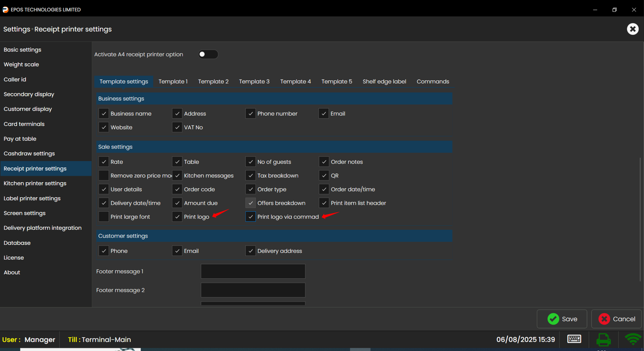Open the Commands tab

pyautogui.click(x=432, y=82)
